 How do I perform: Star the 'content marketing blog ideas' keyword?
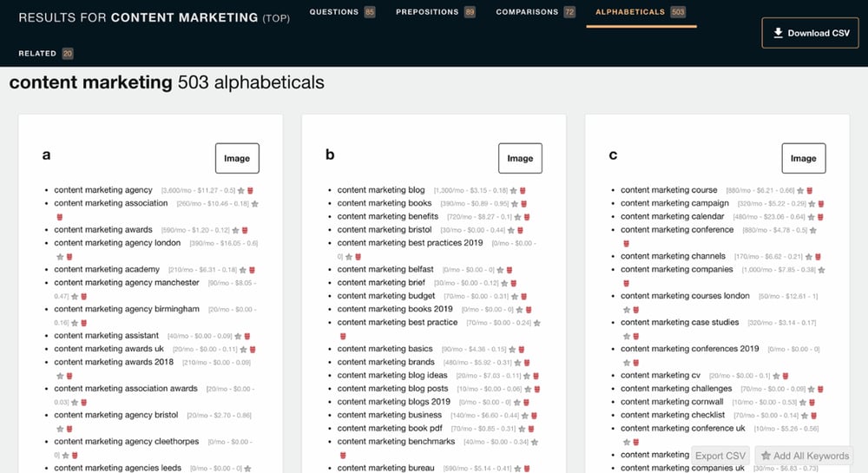pyautogui.click(x=527, y=376)
